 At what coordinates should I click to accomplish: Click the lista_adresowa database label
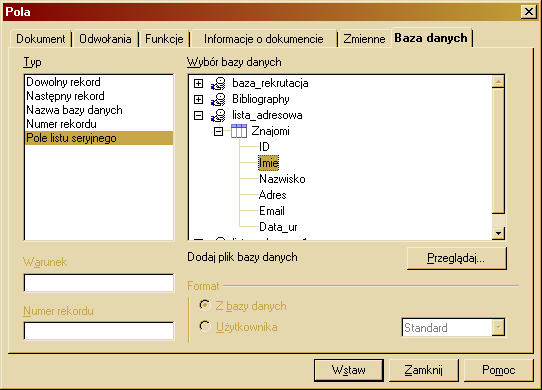[267, 115]
